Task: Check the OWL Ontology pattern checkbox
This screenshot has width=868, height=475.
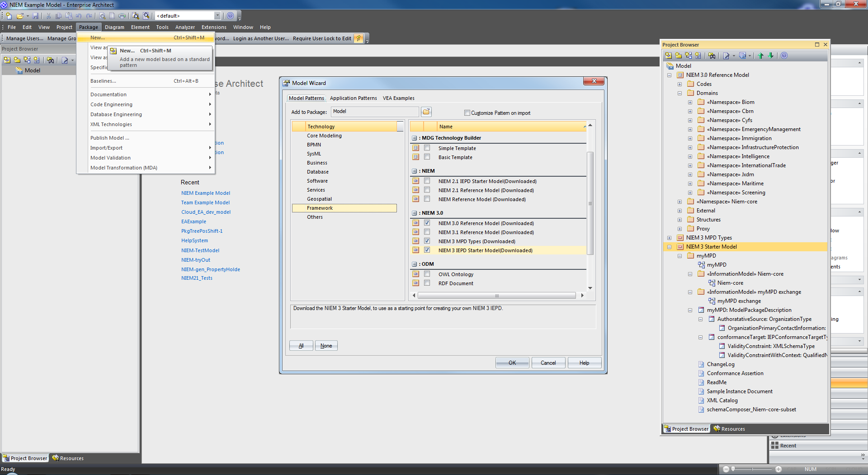Action: click(x=427, y=274)
